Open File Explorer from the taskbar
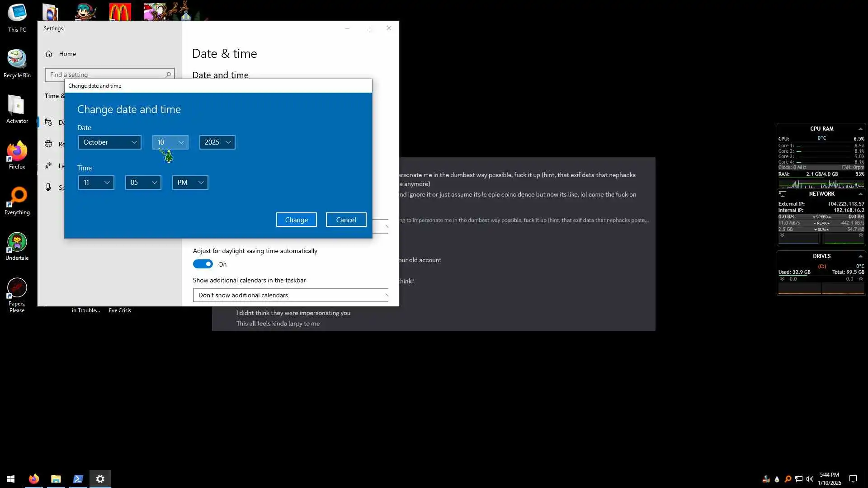The height and width of the screenshot is (488, 868). 56,479
